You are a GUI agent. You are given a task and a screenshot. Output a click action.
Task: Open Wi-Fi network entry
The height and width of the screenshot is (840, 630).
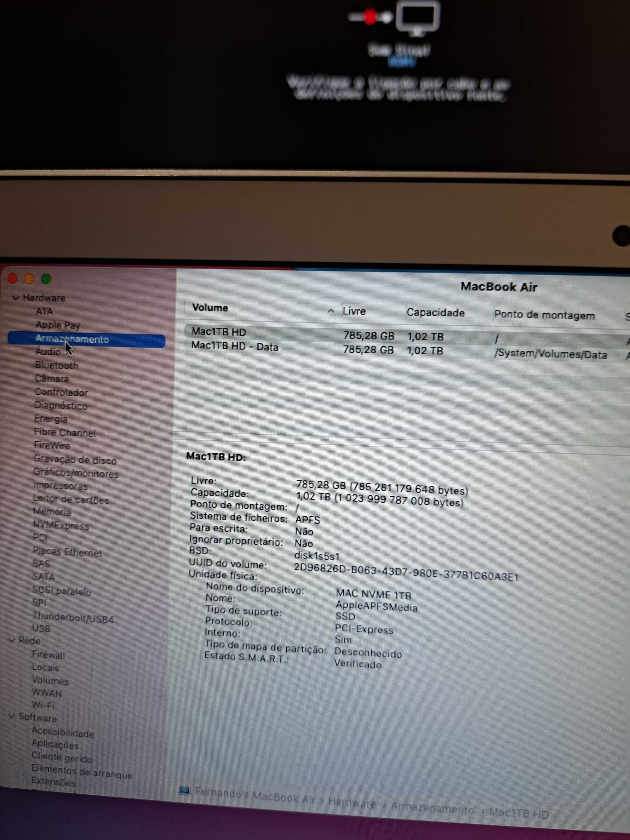tap(43, 705)
